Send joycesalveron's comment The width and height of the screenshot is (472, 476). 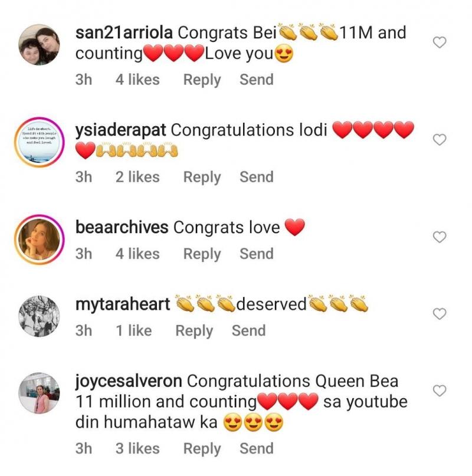click(x=256, y=448)
